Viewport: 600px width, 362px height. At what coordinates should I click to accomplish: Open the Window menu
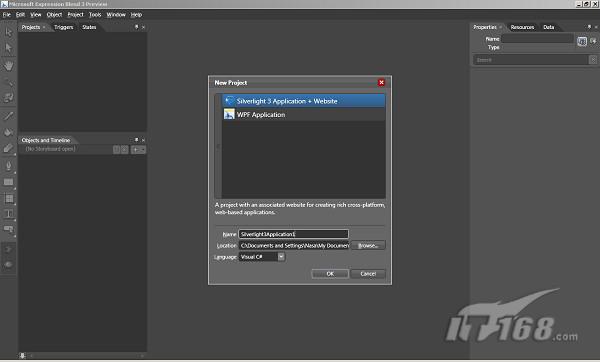(x=116, y=15)
